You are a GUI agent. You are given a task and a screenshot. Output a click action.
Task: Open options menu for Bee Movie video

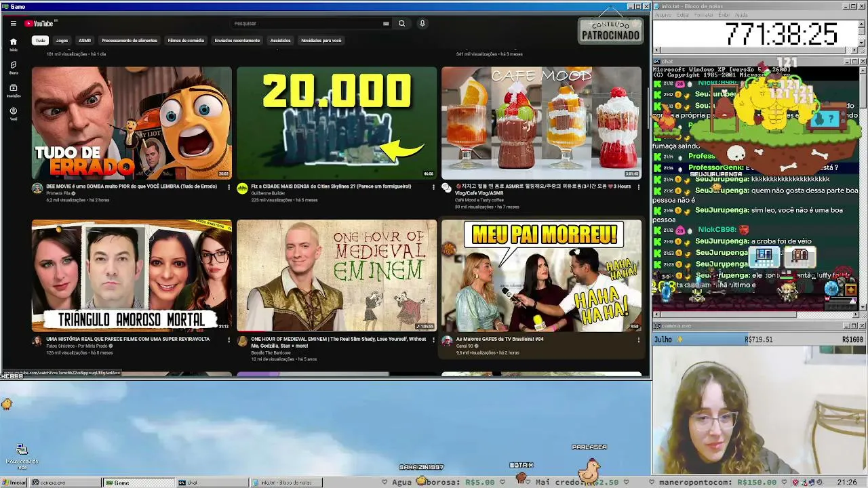228,187
